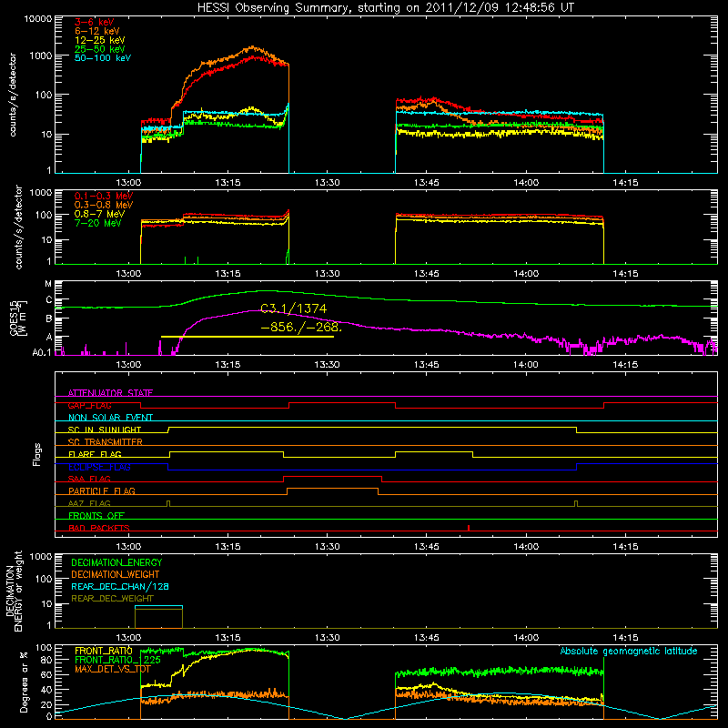Image resolution: width=728 pixels, height=728 pixels.
Task: Click the REAR_DEC_WEIGHT legend entry
Action: click(x=112, y=599)
